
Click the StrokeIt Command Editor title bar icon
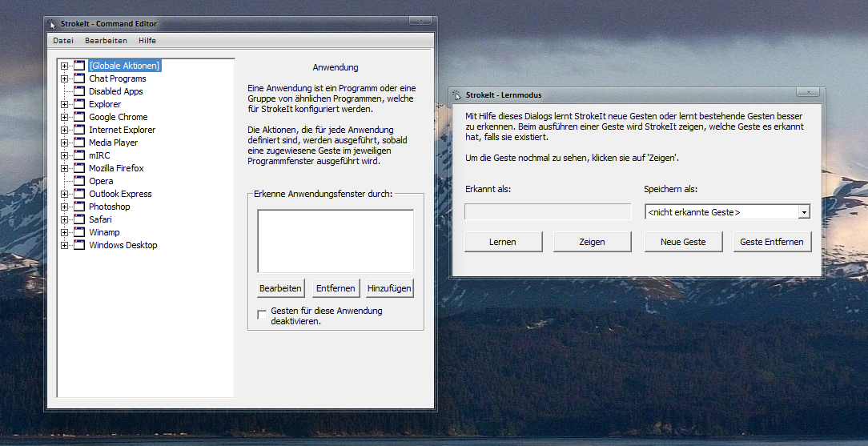click(53, 24)
